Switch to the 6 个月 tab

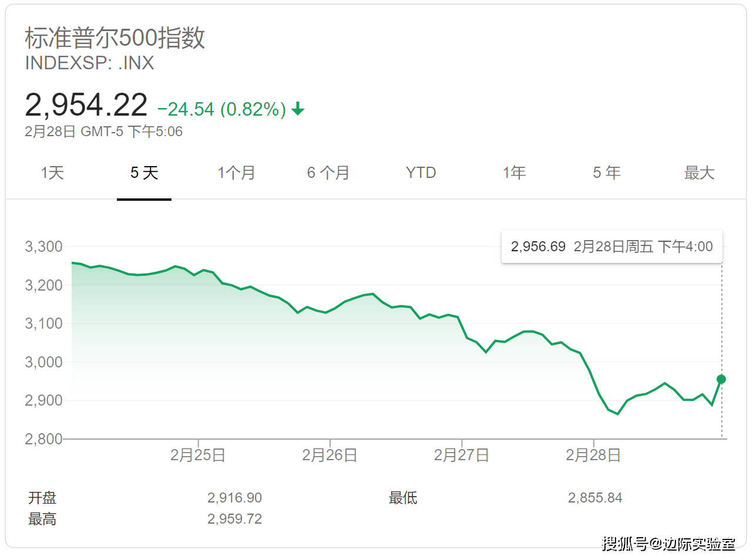coord(328,173)
